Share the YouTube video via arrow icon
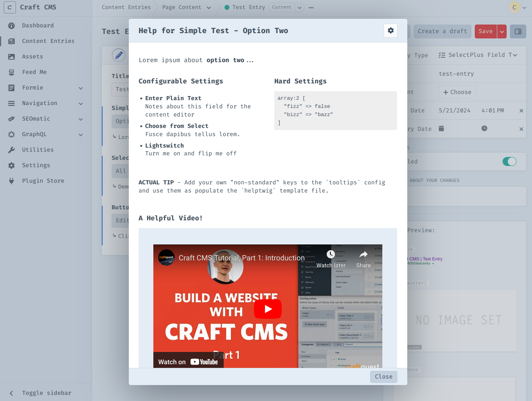The height and width of the screenshot is (401, 532). pos(364,254)
